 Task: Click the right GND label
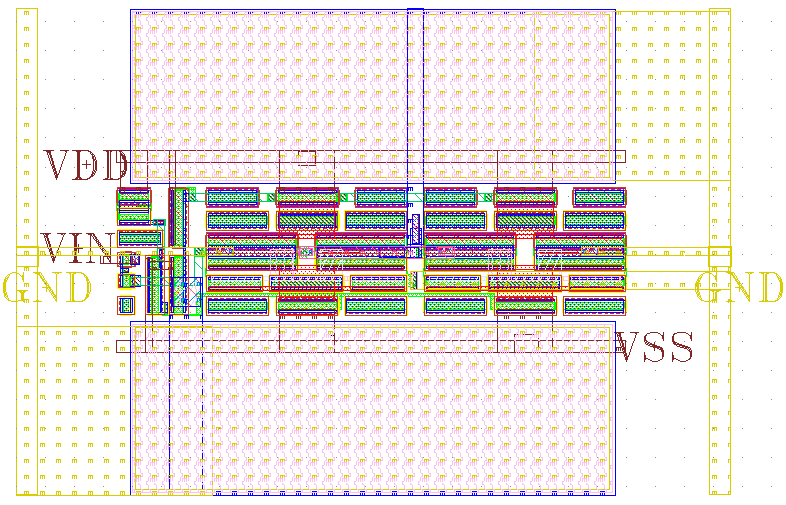(739, 289)
